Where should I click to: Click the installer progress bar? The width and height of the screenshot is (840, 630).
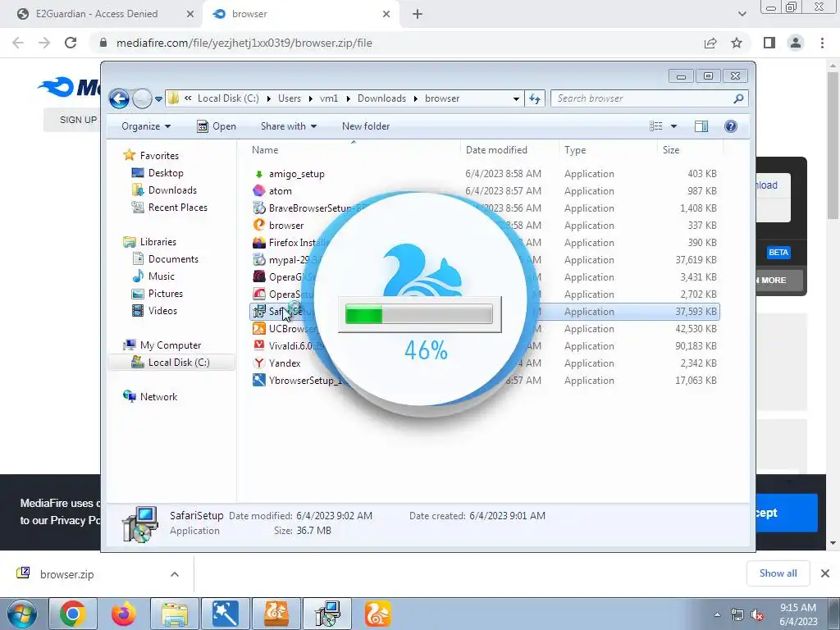tap(419, 314)
